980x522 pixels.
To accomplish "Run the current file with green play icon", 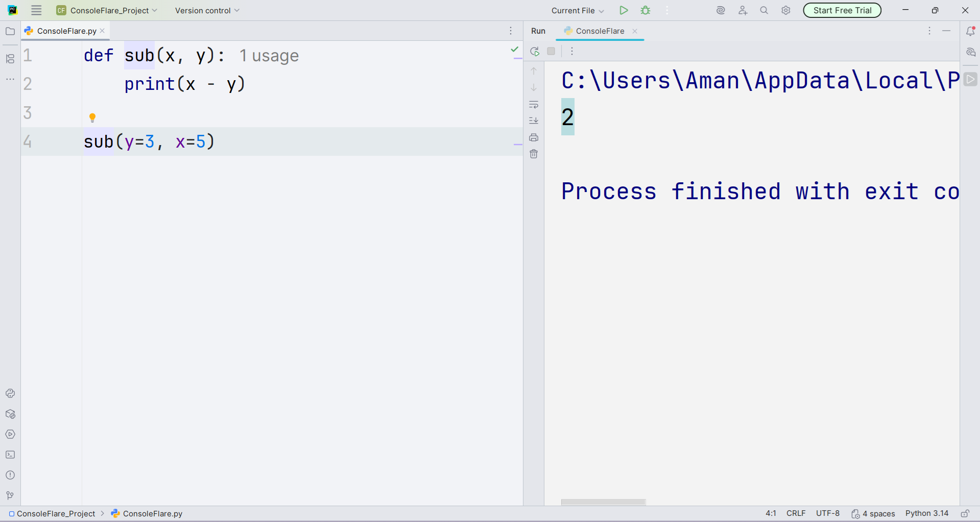I will pos(623,10).
